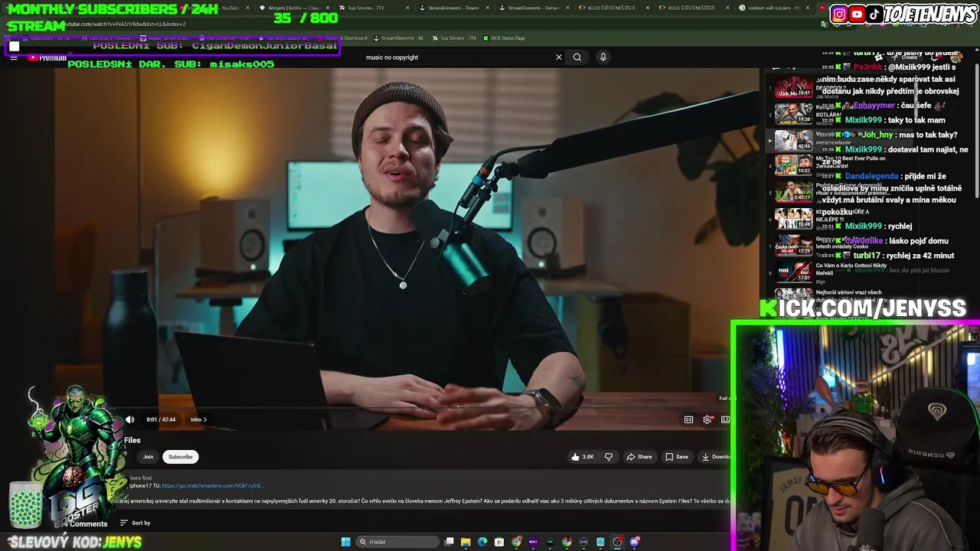The height and width of the screenshot is (551, 980).
Task: Click the TikTok icon in the overlay
Action: 874,14
